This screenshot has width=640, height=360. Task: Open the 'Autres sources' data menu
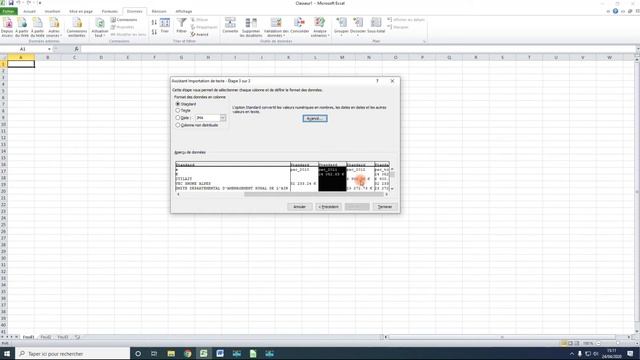click(54, 27)
